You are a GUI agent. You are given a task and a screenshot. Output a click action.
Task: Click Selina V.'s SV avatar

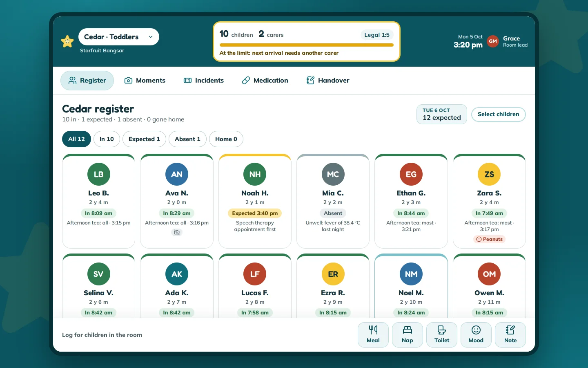coord(99,274)
